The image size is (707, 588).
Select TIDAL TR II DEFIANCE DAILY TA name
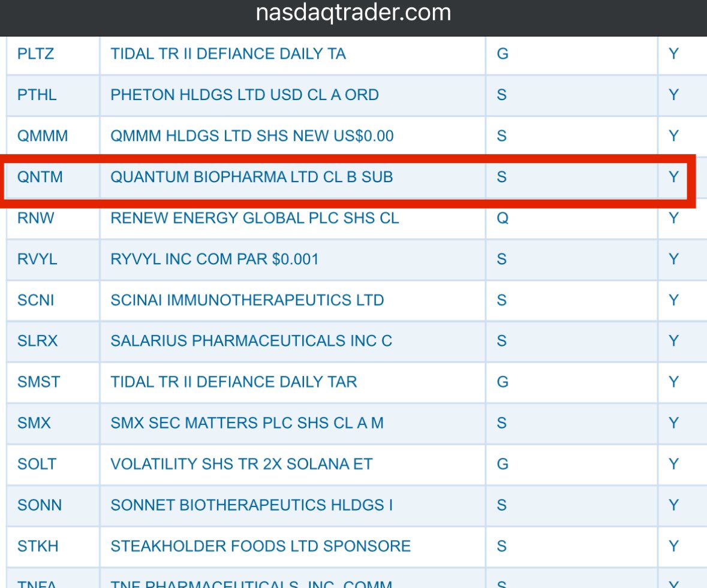228,54
